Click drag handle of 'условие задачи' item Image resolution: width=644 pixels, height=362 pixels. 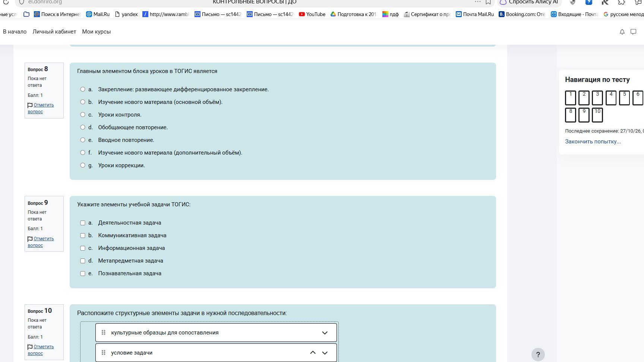[104, 353]
